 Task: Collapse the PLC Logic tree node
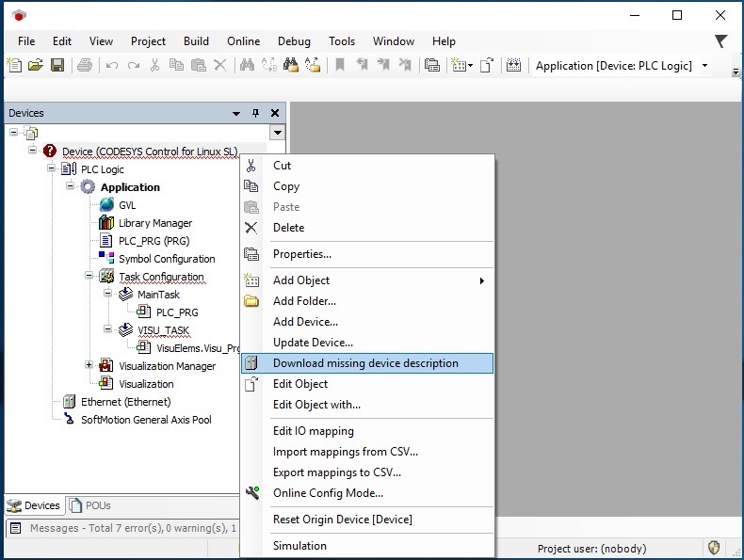(x=51, y=168)
